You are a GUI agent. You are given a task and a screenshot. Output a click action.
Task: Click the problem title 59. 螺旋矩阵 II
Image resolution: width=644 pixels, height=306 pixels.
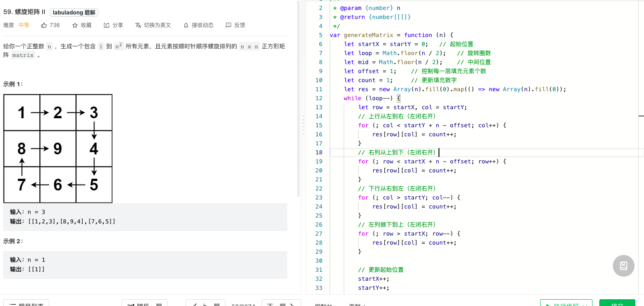24,12
